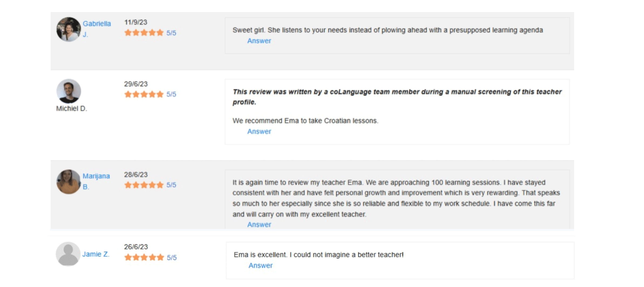The width and height of the screenshot is (644, 287).
Task: Click Answer under Jamie's review
Action: point(260,265)
